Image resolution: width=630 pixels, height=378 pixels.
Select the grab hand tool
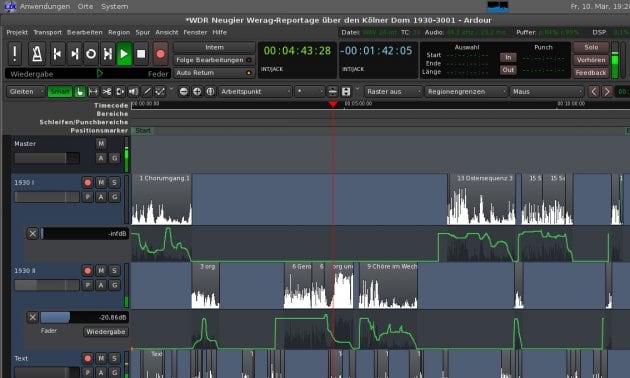pyautogui.click(x=80, y=92)
